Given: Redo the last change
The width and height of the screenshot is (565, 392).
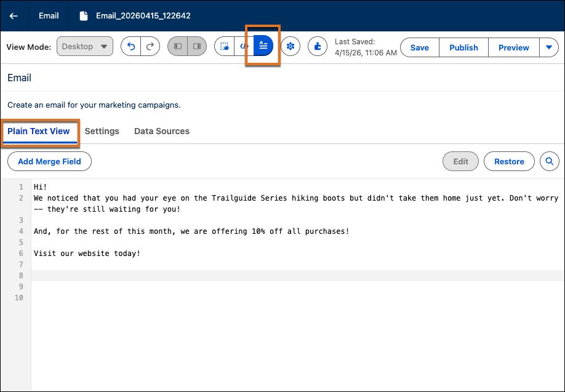Looking at the screenshot, I should coord(150,47).
